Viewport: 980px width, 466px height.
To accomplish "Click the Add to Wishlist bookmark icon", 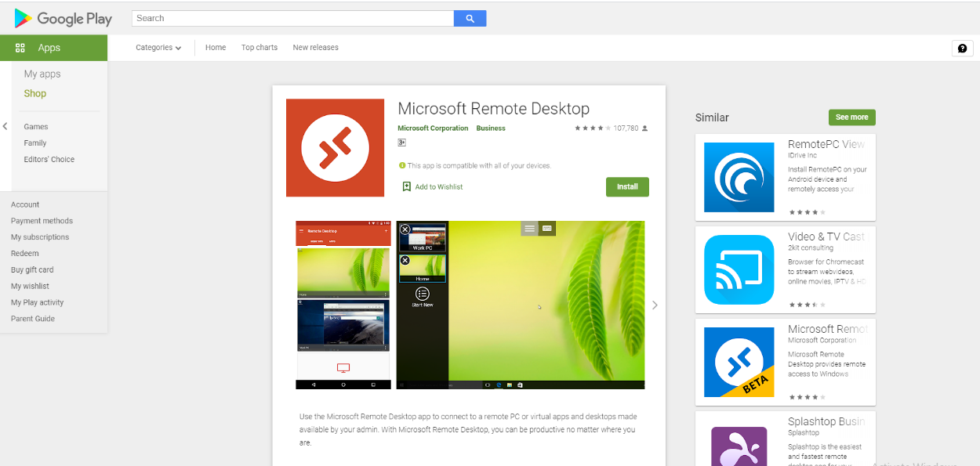I will pos(406,186).
